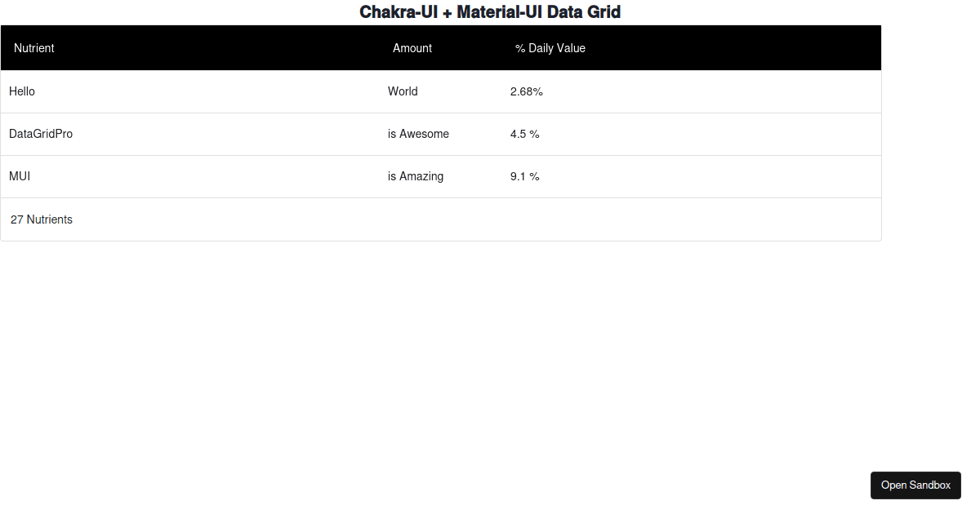Click the MUI nutrient cell
Image resolution: width=980 pixels, height=514 pixels.
point(20,176)
